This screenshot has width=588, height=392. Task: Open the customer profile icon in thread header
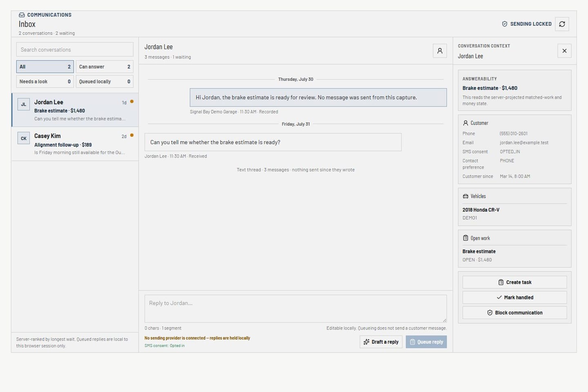point(440,51)
